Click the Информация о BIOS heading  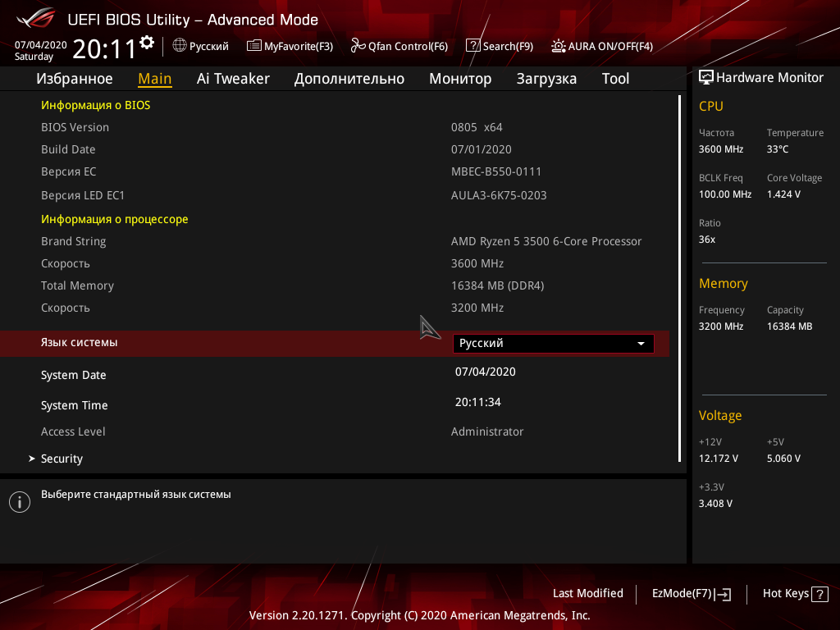96,105
